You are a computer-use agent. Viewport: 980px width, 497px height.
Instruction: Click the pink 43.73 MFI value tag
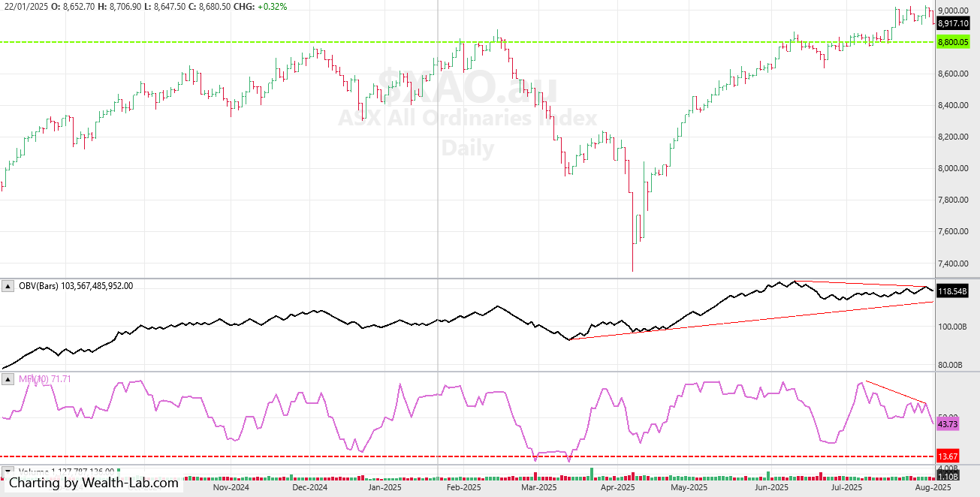tap(948, 425)
